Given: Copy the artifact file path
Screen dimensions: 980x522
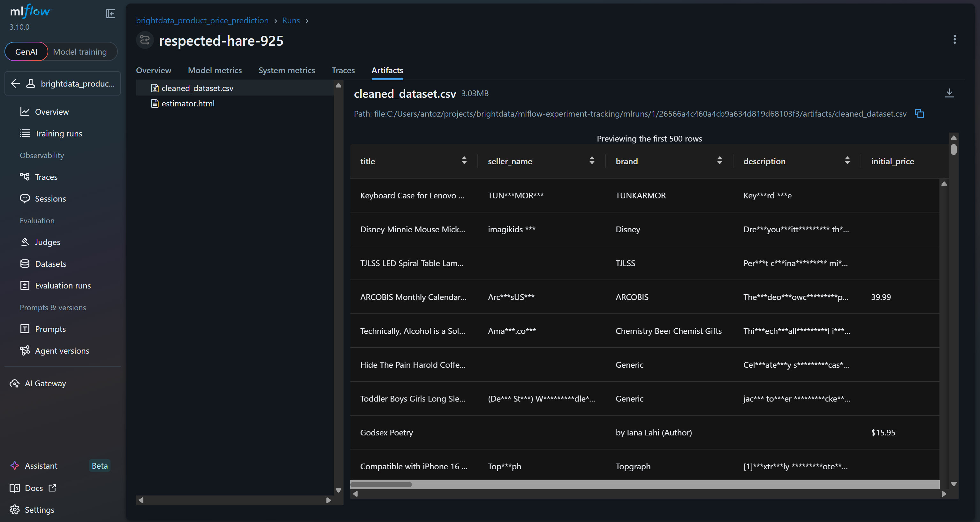Looking at the screenshot, I should click(920, 113).
